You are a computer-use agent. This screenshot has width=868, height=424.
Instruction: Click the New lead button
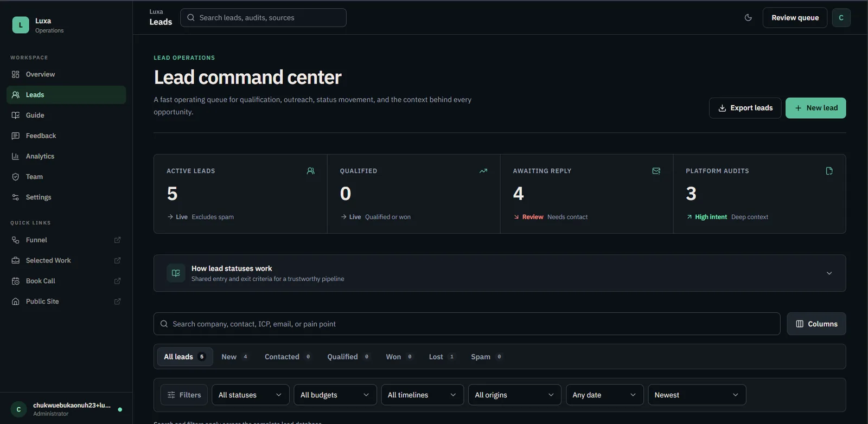[815, 108]
